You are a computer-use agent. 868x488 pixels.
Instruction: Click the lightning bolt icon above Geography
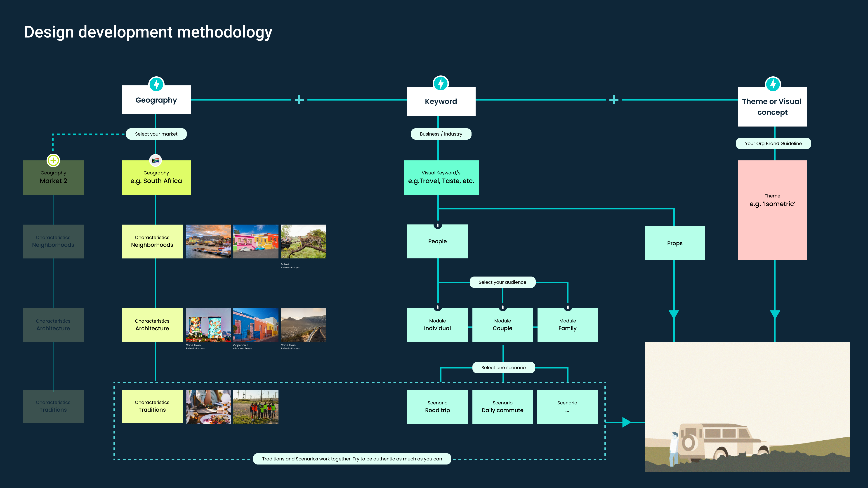[x=156, y=84]
